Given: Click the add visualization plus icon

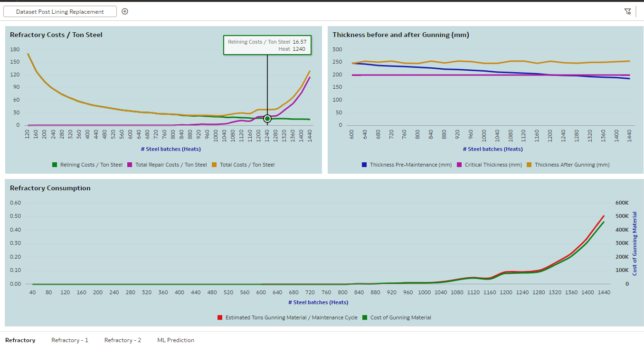Looking at the screenshot, I should pyautogui.click(x=124, y=11).
